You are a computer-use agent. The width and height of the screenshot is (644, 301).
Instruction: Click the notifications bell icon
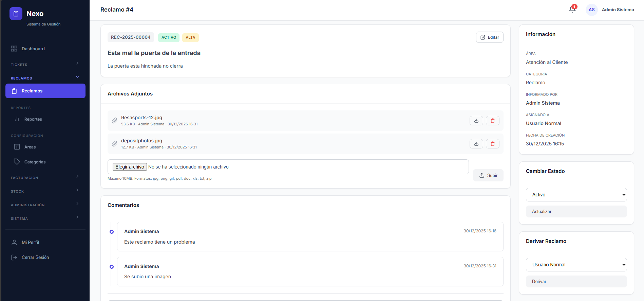tap(572, 10)
